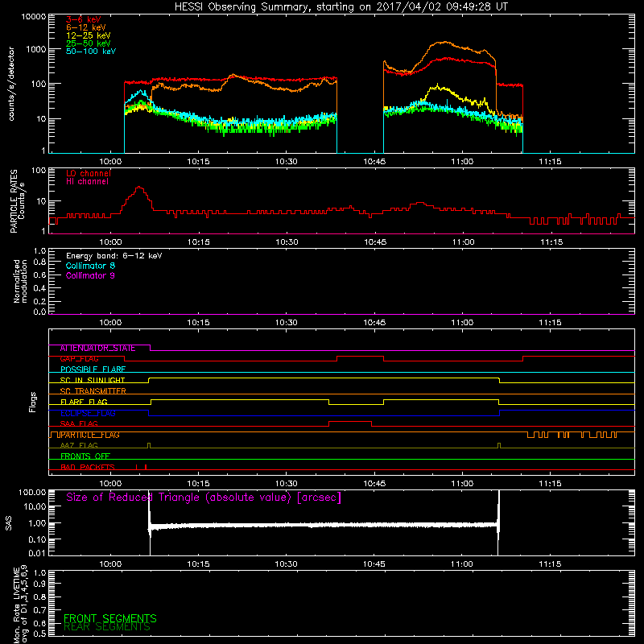Click the raised SAA_FLAG step segment
This screenshot has width=644, height=644.
350,422
